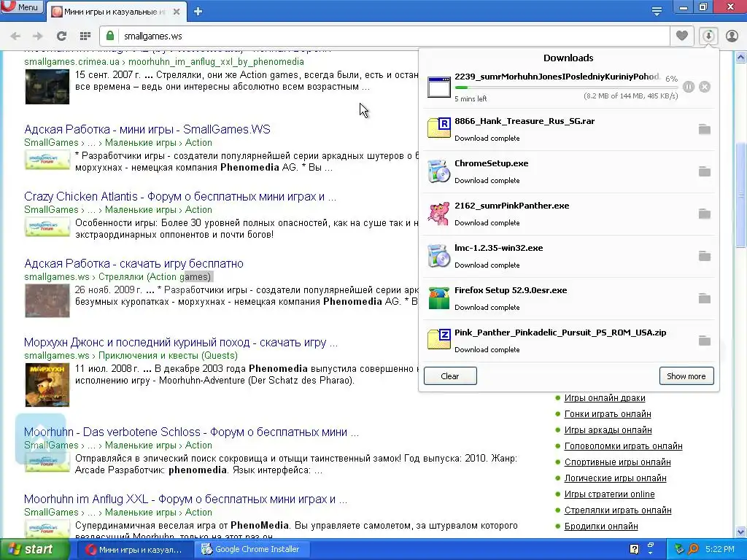Go back with the back arrow

pyautogui.click(x=15, y=36)
